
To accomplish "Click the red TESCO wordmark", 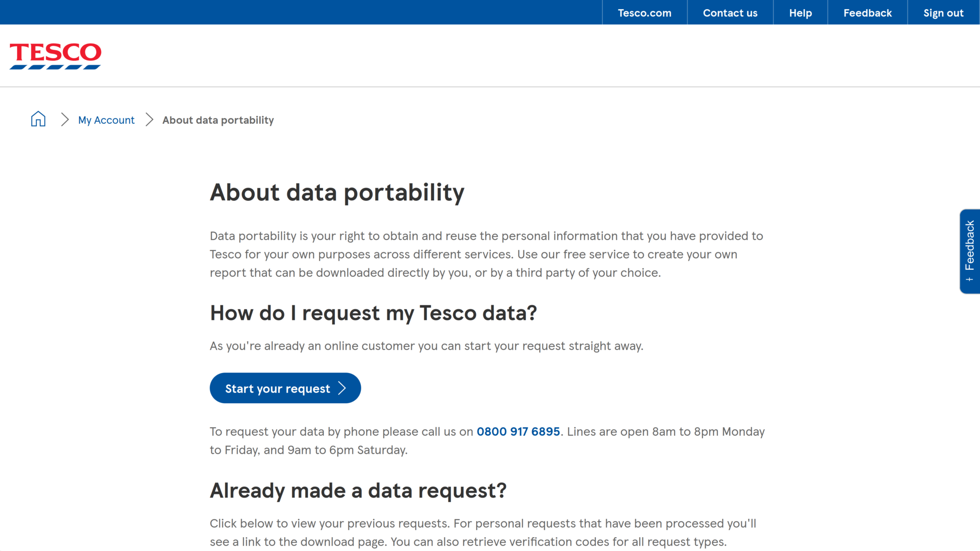I will click(x=55, y=52).
